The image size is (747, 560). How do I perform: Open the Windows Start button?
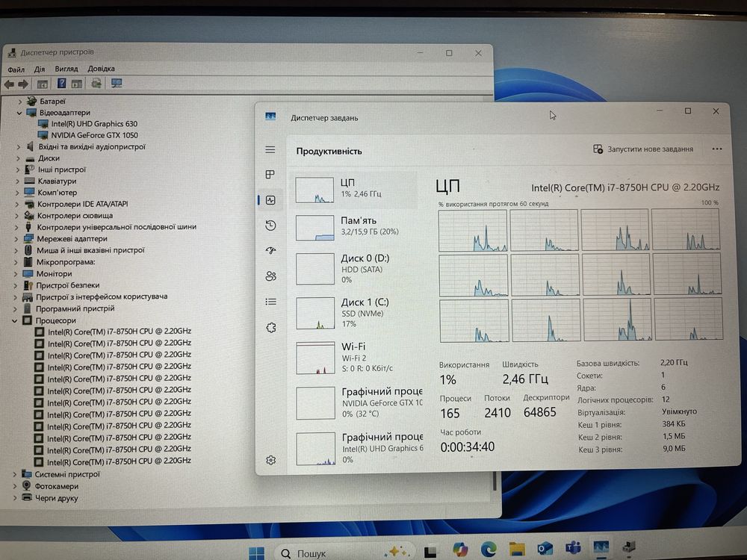(256, 553)
